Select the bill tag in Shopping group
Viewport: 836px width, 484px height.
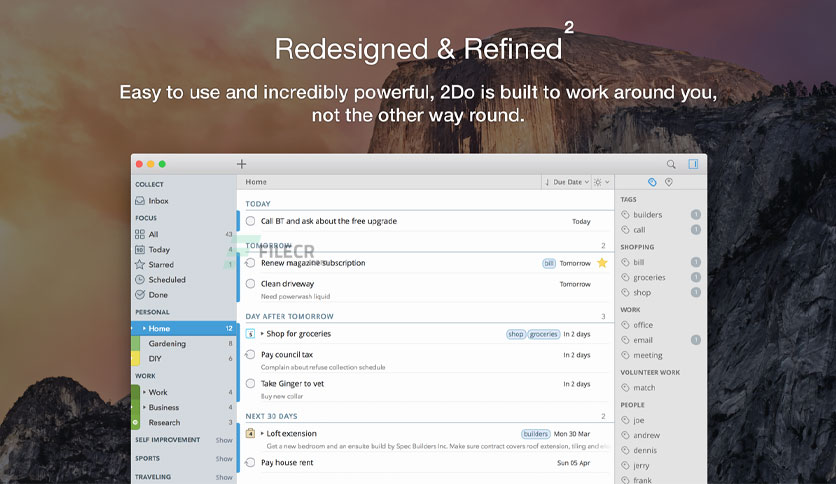coord(639,262)
